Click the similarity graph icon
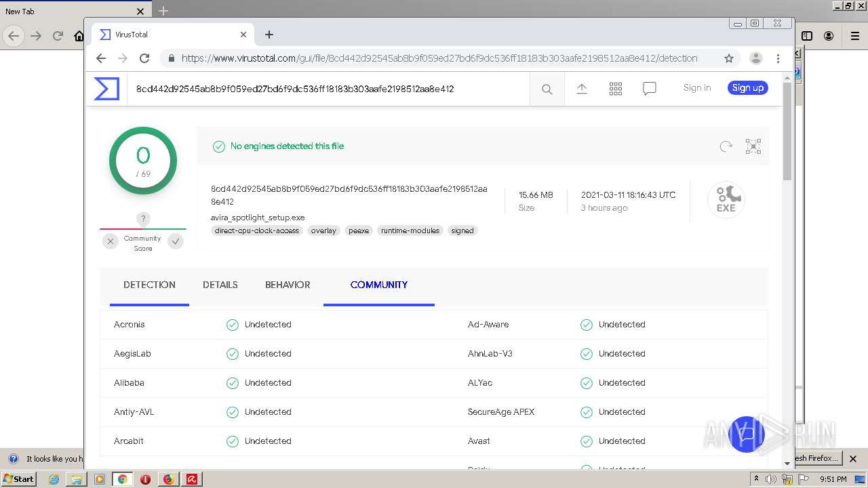The height and width of the screenshot is (488, 868). [x=753, y=146]
